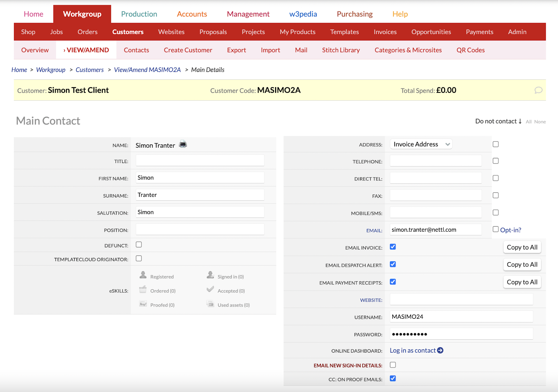Uncheck the Email Despatch Alert checkbox

(393, 264)
